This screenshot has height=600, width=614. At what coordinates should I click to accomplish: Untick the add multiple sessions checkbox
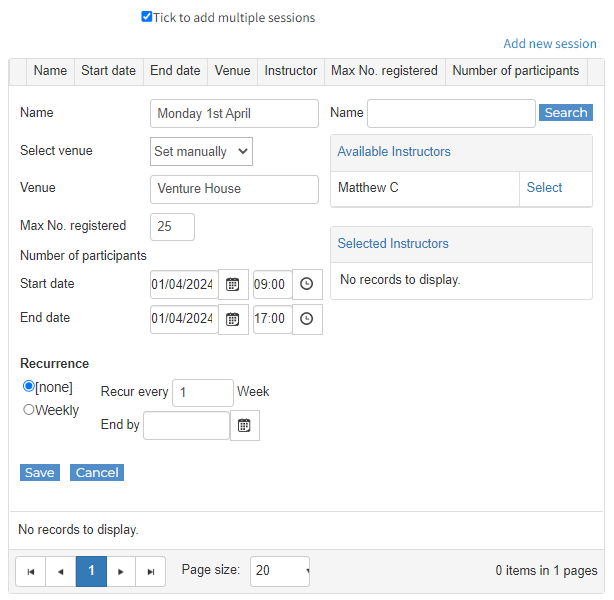coord(147,17)
